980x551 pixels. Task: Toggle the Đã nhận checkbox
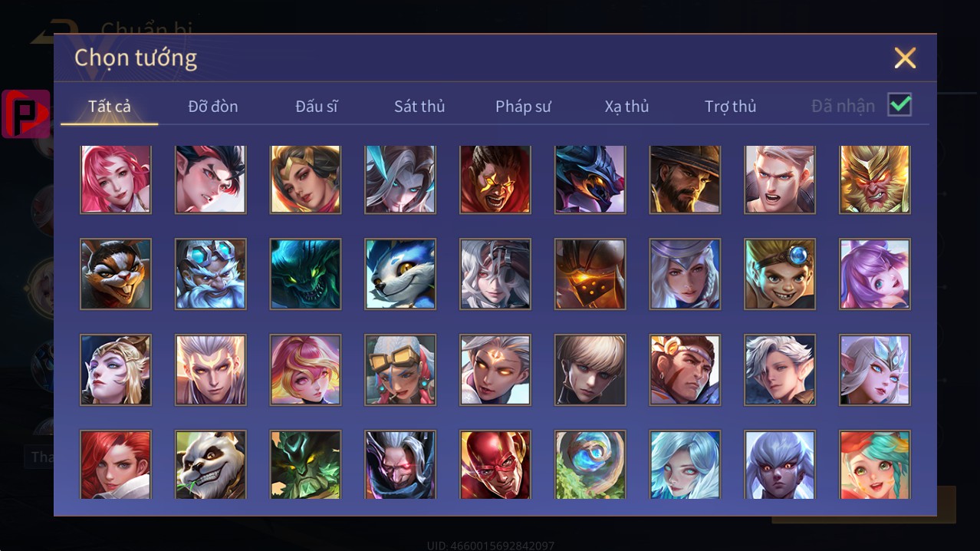(x=899, y=104)
